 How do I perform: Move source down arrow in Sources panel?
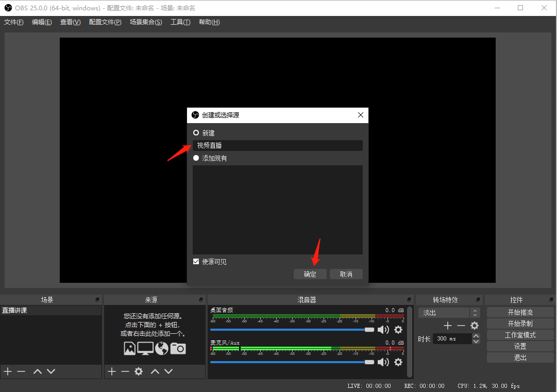[168, 371]
